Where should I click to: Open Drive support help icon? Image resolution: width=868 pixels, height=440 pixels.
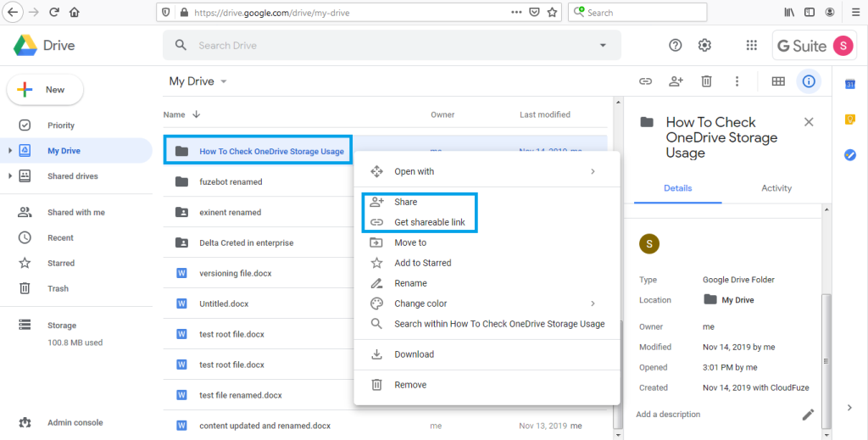coord(675,46)
